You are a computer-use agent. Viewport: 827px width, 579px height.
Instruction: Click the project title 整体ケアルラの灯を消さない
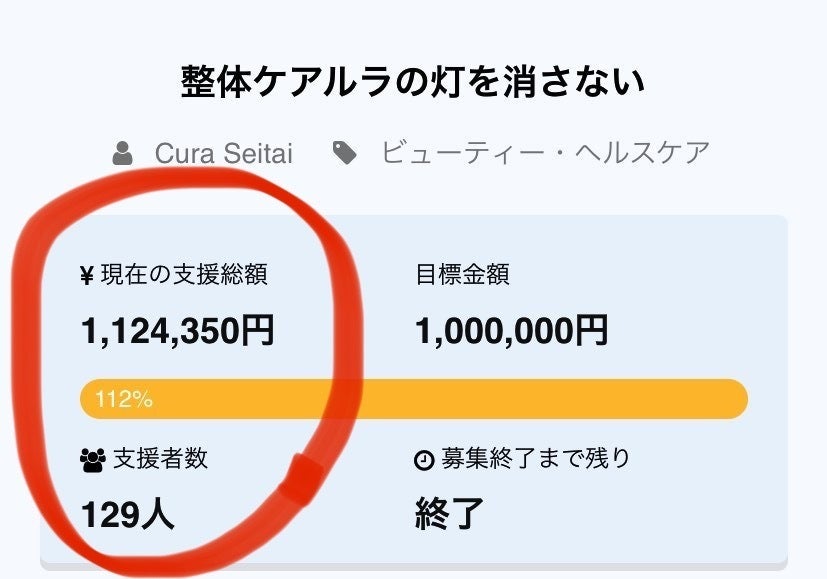click(413, 82)
